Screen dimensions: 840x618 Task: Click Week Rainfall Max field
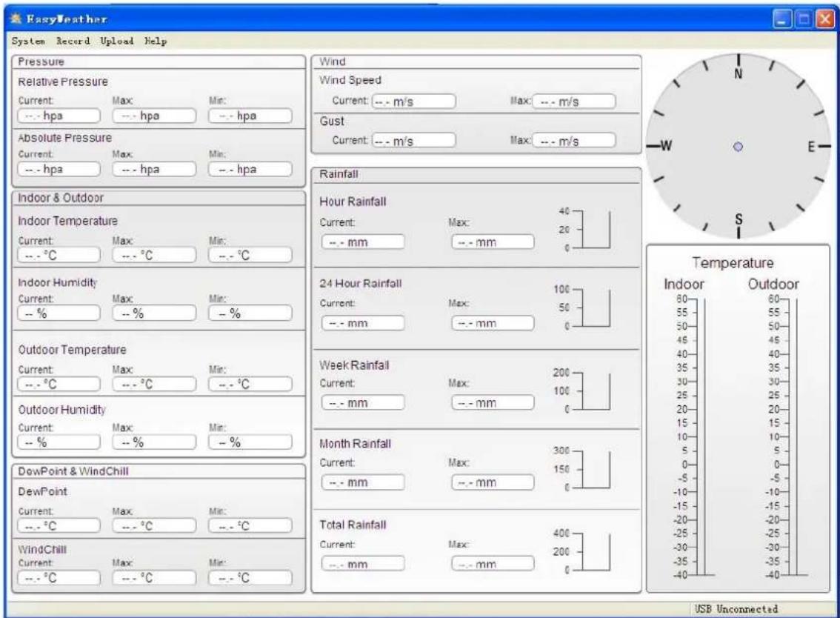click(493, 403)
